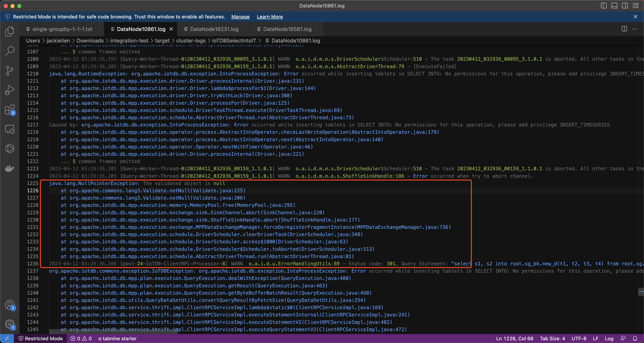Open Accounts menu icon
644x343 pixels.
(x=9, y=305)
